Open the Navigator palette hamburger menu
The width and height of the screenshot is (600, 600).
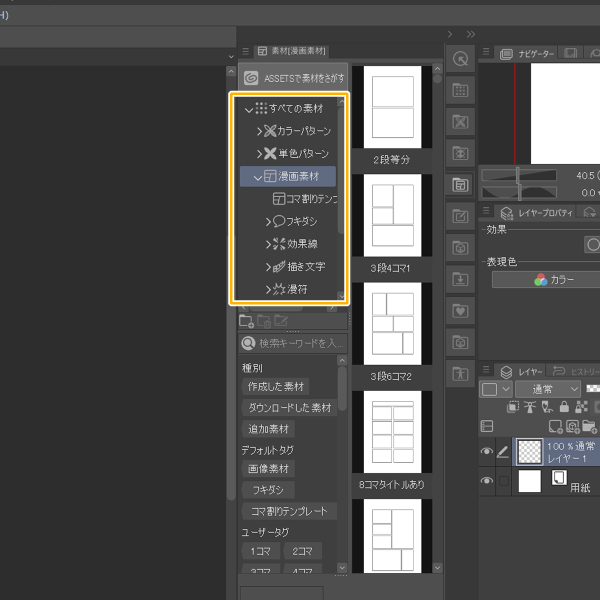(486, 51)
